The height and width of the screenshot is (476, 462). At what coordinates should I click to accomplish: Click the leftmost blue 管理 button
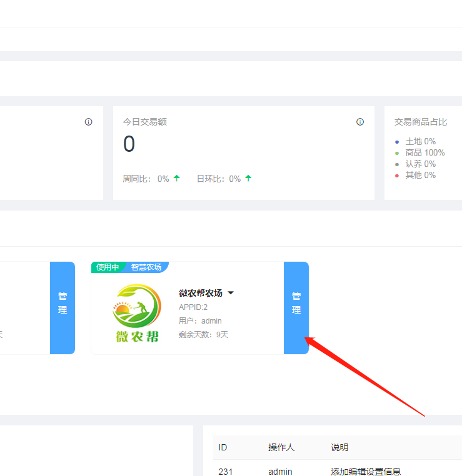(63, 307)
